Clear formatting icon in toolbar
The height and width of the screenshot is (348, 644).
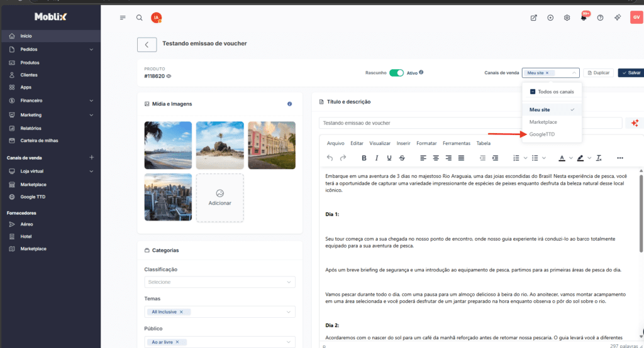599,158
